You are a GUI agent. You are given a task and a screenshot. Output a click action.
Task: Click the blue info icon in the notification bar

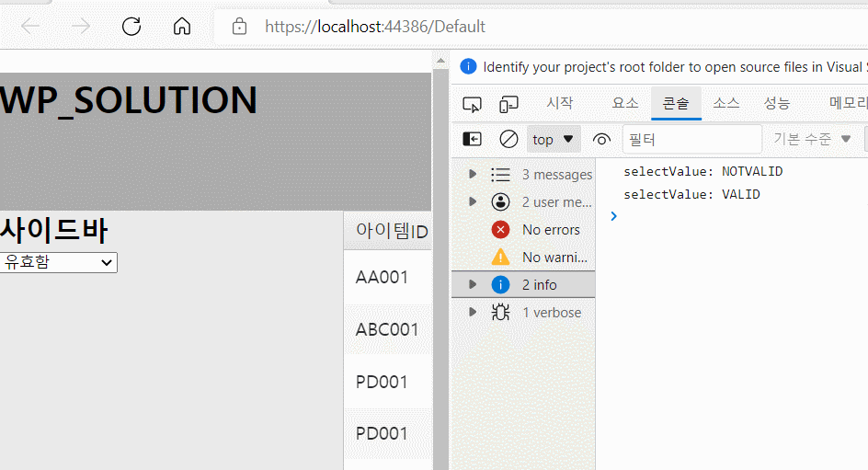click(468, 66)
